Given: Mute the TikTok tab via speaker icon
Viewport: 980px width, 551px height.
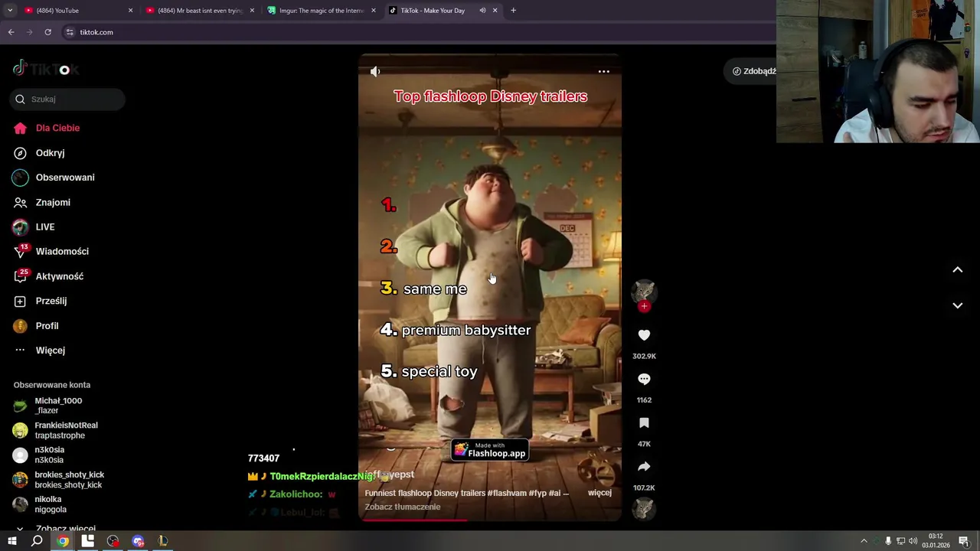Looking at the screenshot, I should click(482, 11).
